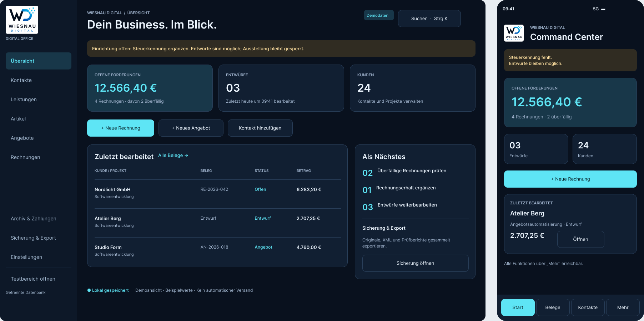Open the Kunden 24 card on desktop

point(413,88)
